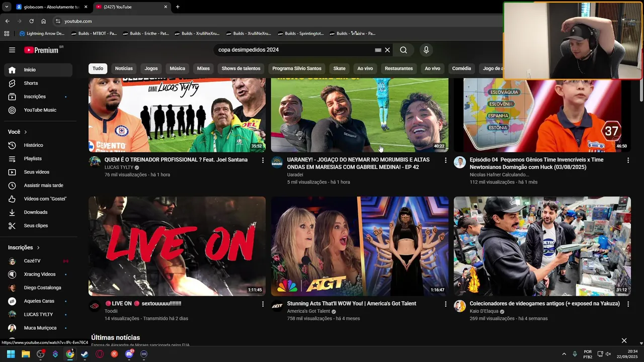Open Assistir mais tarde in sidebar
644x362 pixels.
tap(38, 186)
